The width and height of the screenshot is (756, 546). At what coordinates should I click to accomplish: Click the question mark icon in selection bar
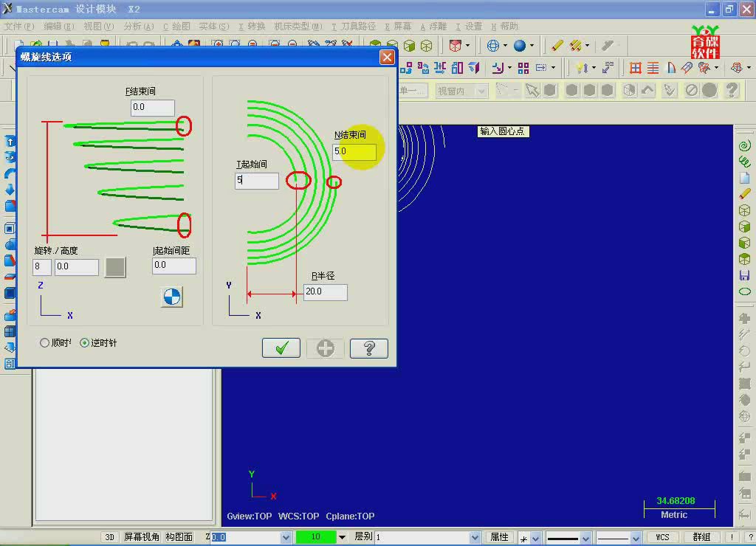click(732, 90)
